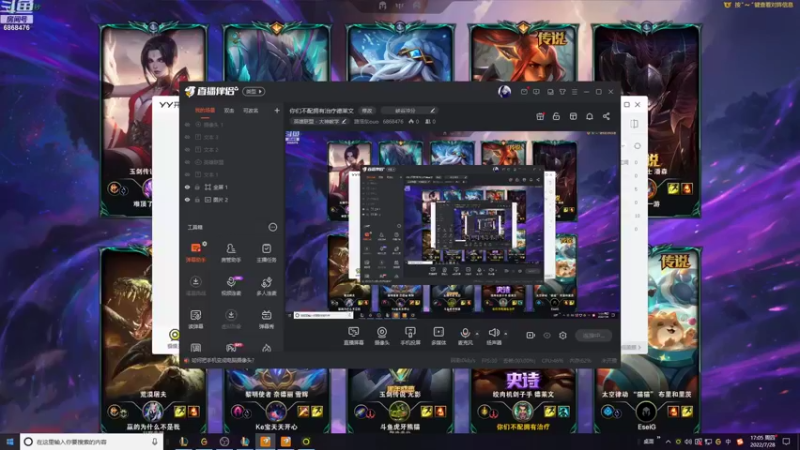Click the start streaming button at bottom right
This screenshot has width=800, height=450.
pos(593,335)
